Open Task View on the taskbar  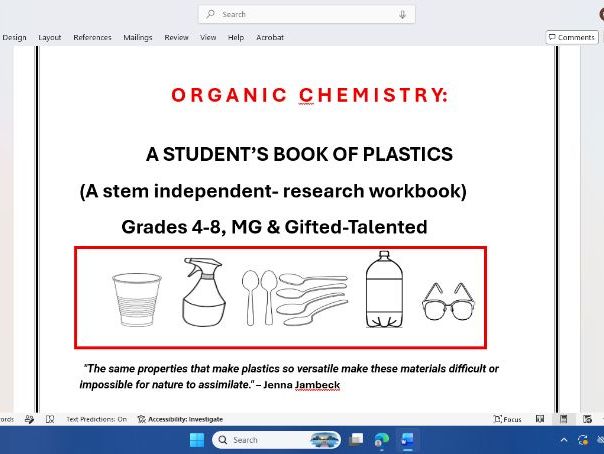(x=356, y=440)
